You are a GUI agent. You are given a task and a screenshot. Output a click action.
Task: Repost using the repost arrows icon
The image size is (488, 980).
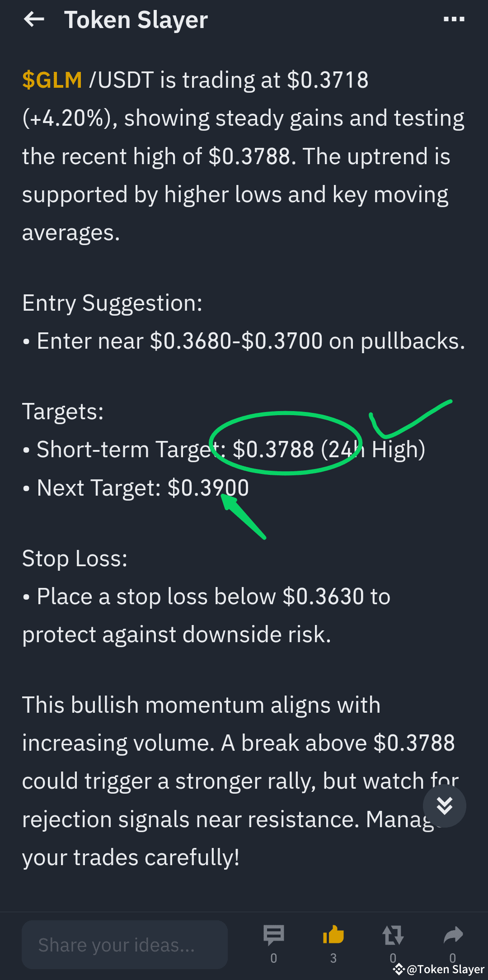click(393, 935)
